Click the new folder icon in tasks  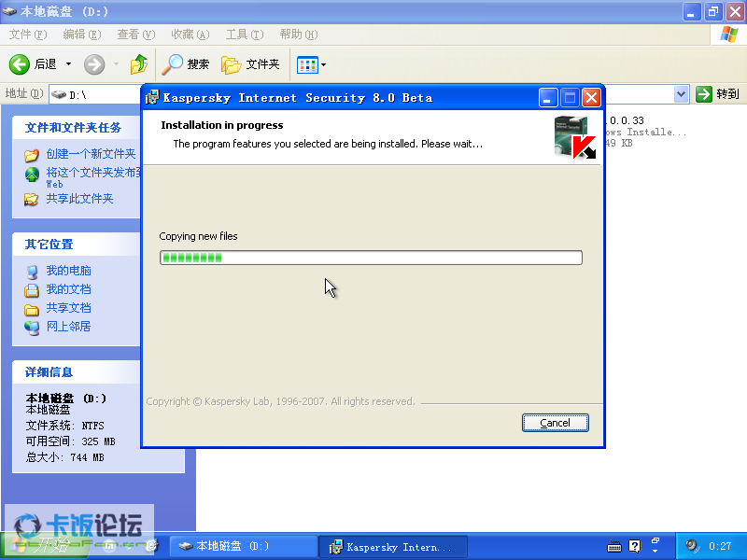pos(32,155)
